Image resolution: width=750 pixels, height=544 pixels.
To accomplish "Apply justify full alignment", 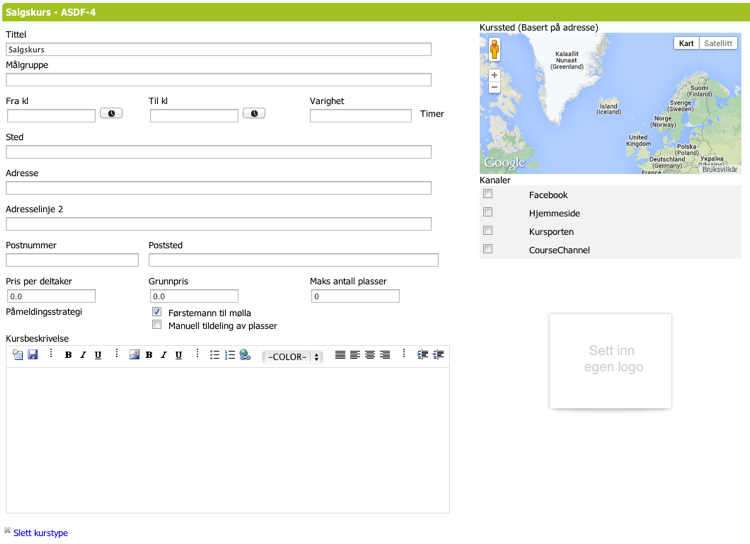I will pos(340,355).
